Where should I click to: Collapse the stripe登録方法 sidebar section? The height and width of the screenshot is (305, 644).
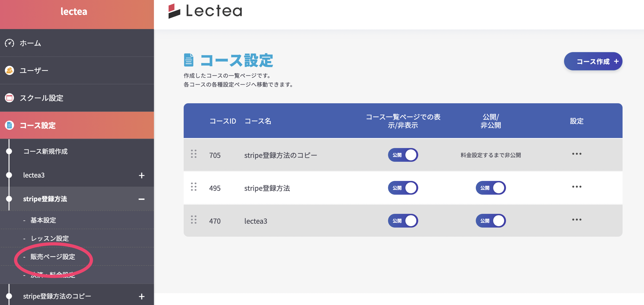click(142, 199)
